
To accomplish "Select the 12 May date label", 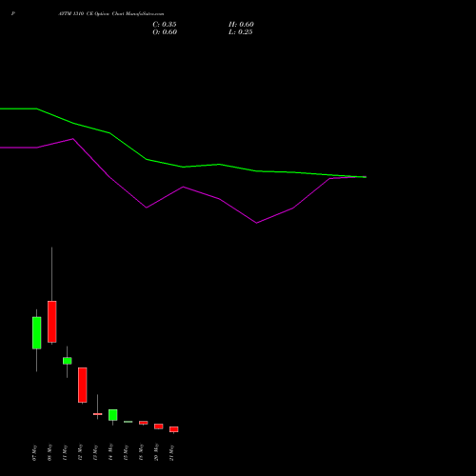I will (x=80, y=453).
